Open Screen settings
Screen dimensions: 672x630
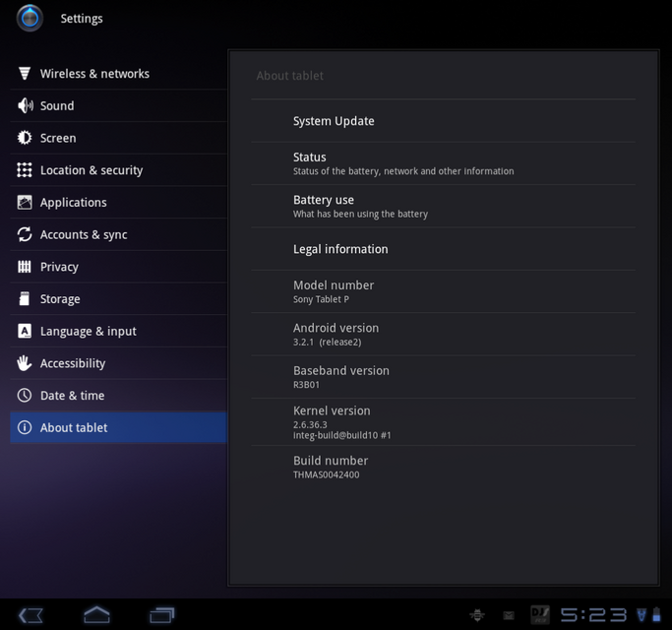point(119,138)
